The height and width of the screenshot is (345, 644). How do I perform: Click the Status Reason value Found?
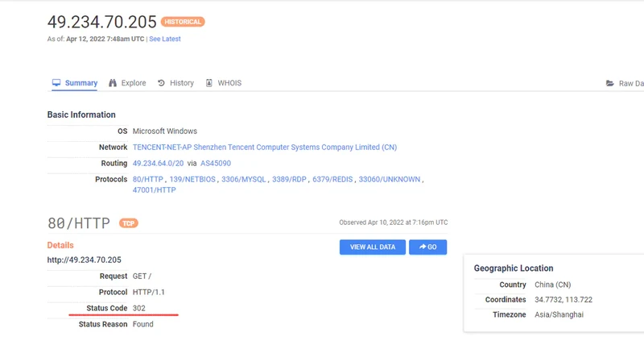click(143, 324)
